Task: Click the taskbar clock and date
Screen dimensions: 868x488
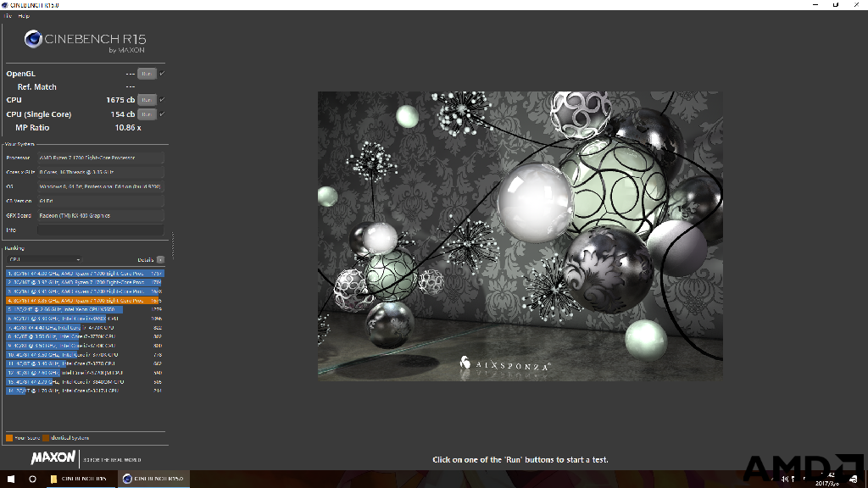Action: (828, 480)
